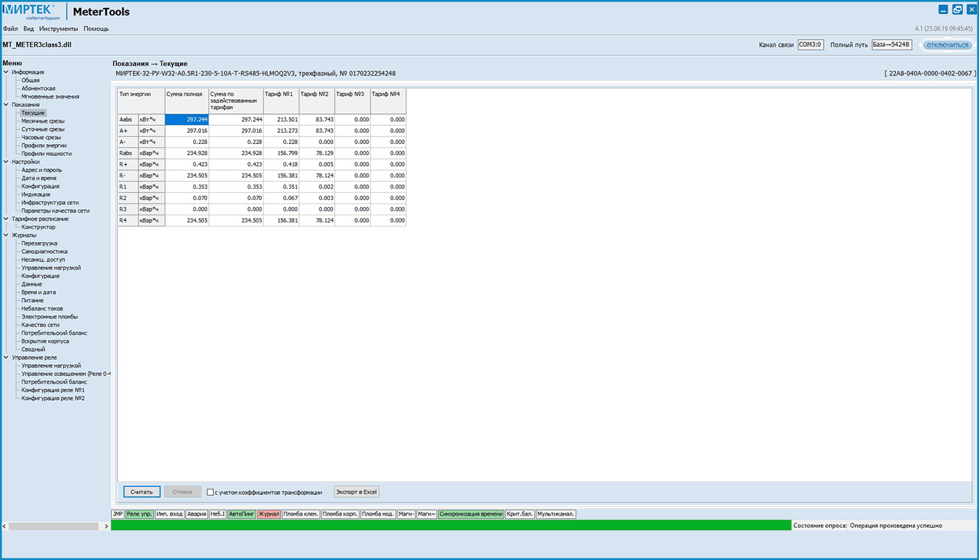
Task: Open Адрес и пароль settings
Action: [41, 170]
